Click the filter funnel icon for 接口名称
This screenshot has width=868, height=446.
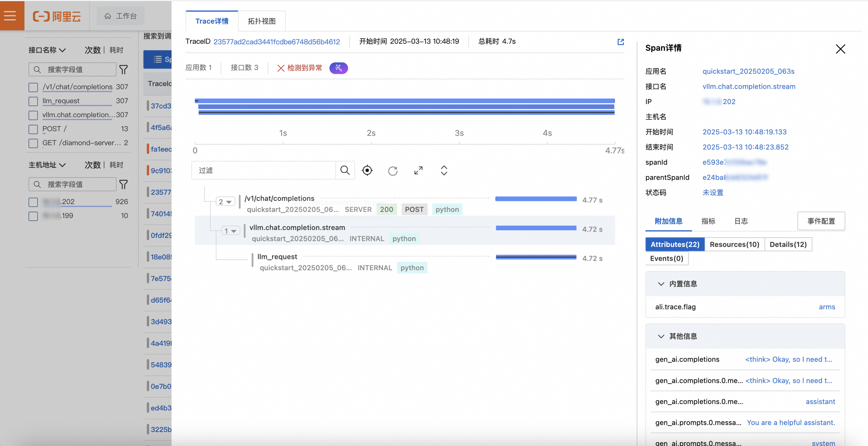tap(123, 69)
